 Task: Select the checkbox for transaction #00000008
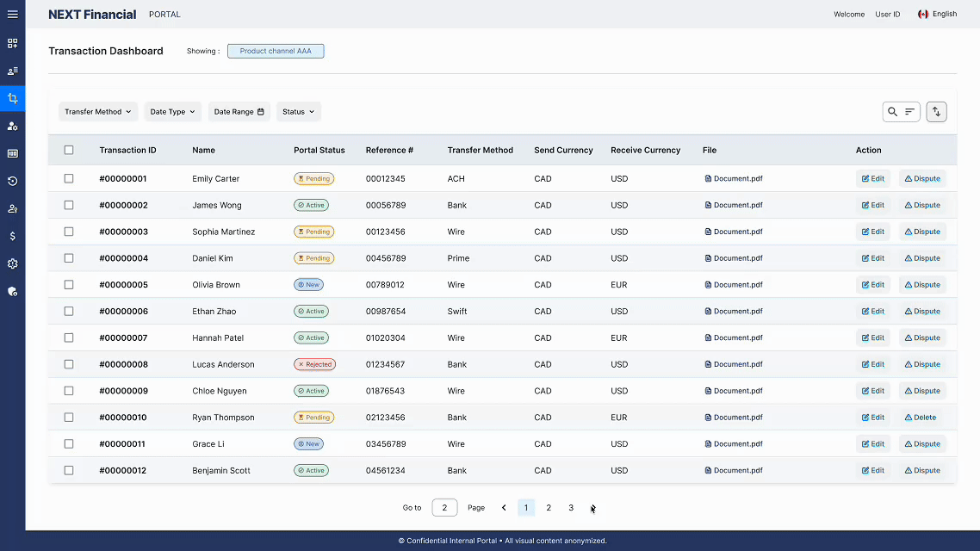(69, 364)
